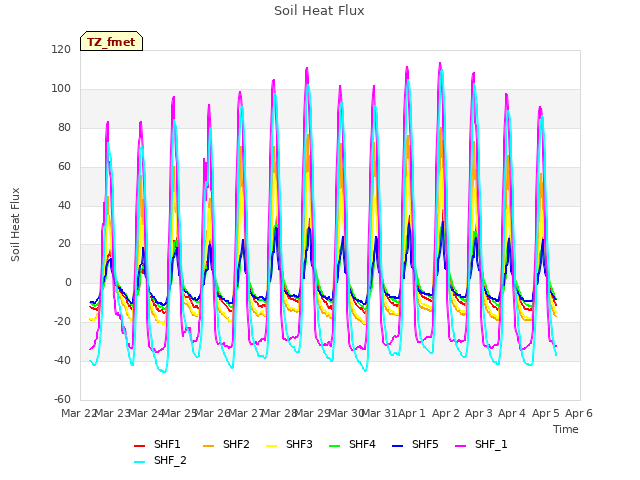This screenshot has height=480, width=640.
Task: Click the Apr 3 x-axis date label
Action: pyautogui.click(x=479, y=413)
